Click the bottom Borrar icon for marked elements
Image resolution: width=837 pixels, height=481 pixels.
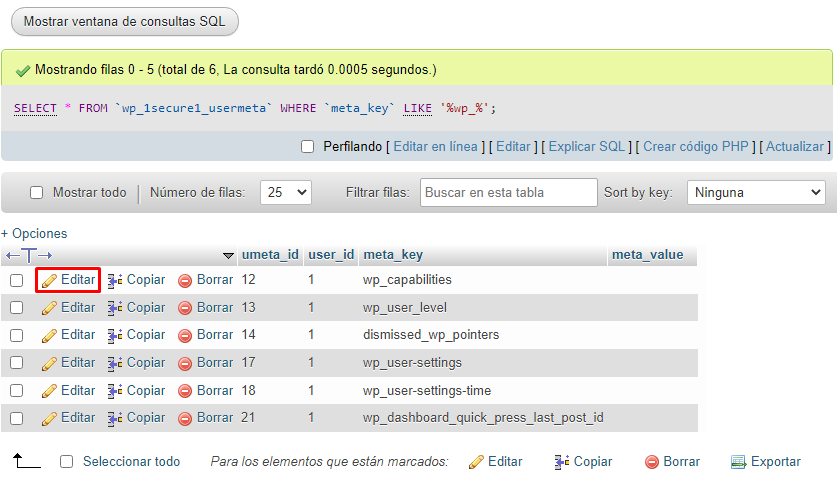click(652, 462)
